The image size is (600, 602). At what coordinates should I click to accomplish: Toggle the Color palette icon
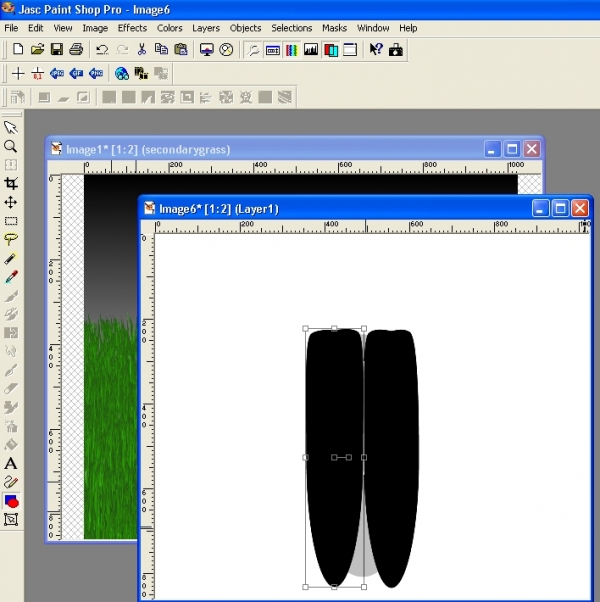[x=292, y=50]
